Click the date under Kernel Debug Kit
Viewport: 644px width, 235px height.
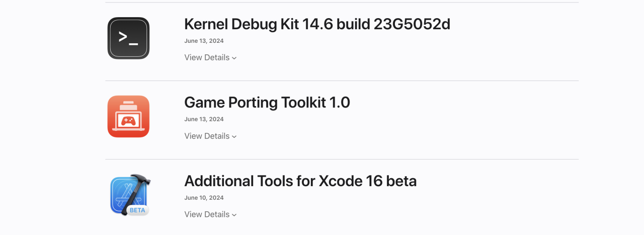point(204,41)
